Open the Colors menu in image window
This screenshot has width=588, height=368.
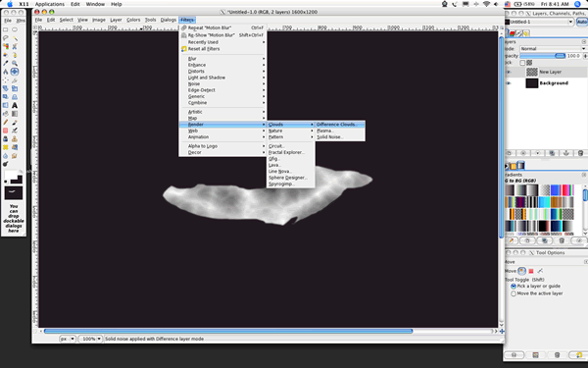point(133,20)
